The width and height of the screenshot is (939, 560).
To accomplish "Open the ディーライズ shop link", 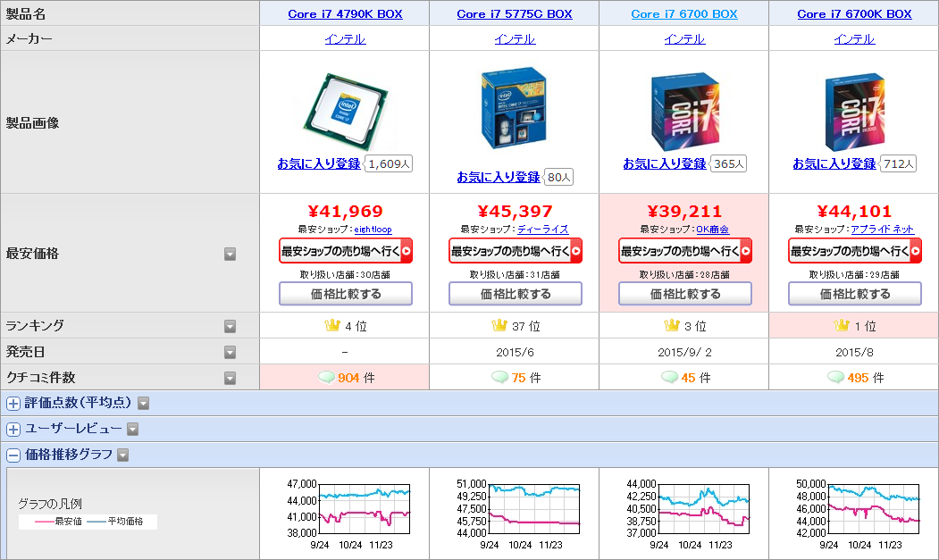I will (x=543, y=230).
